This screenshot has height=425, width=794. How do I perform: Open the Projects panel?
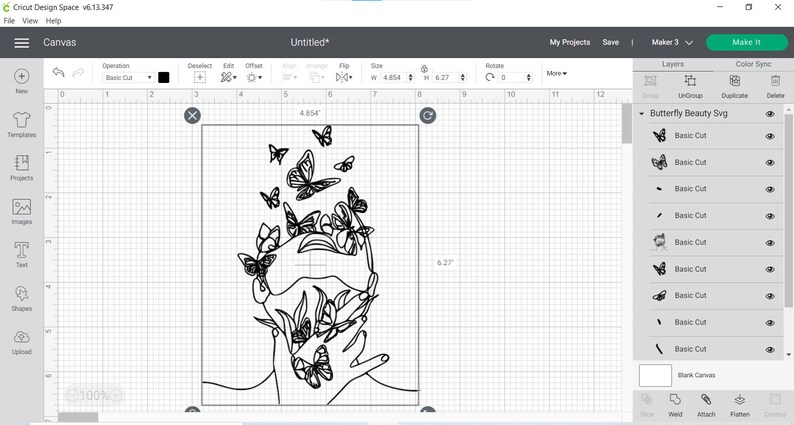pos(21,168)
